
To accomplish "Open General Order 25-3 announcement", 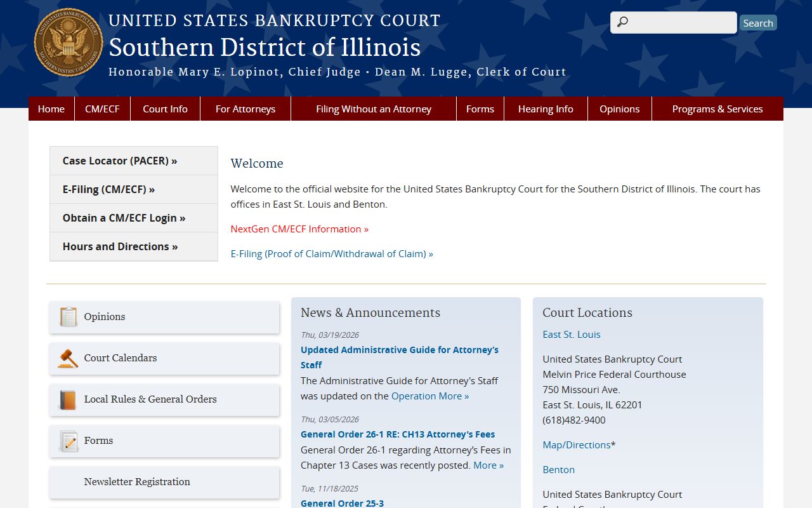I will [x=343, y=503].
